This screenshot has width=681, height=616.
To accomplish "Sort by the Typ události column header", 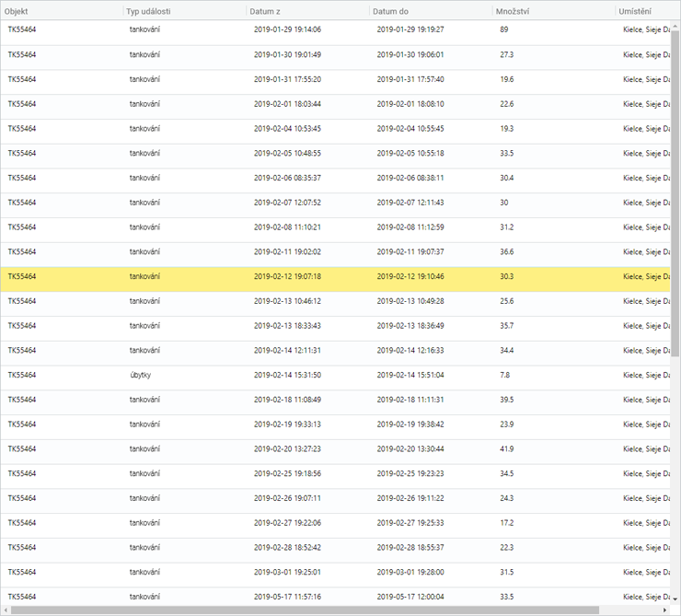I will click(x=148, y=11).
